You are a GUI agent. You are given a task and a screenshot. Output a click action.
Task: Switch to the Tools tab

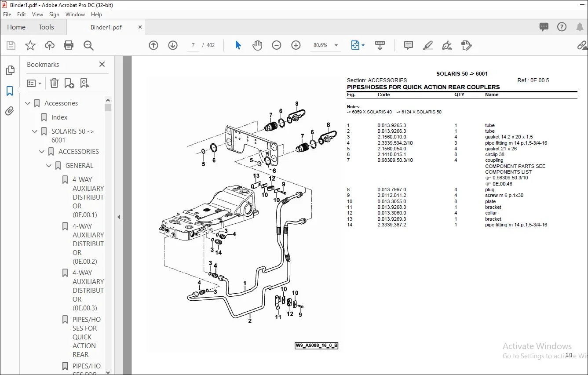tap(46, 27)
